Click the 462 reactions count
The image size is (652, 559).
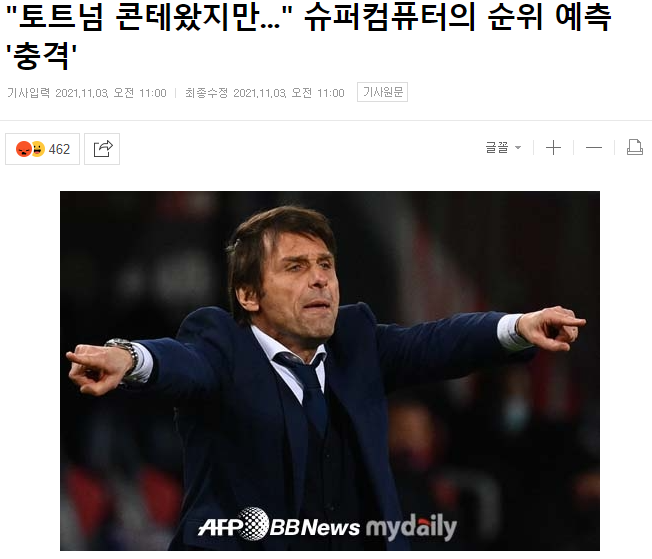pyautogui.click(x=59, y=149)
